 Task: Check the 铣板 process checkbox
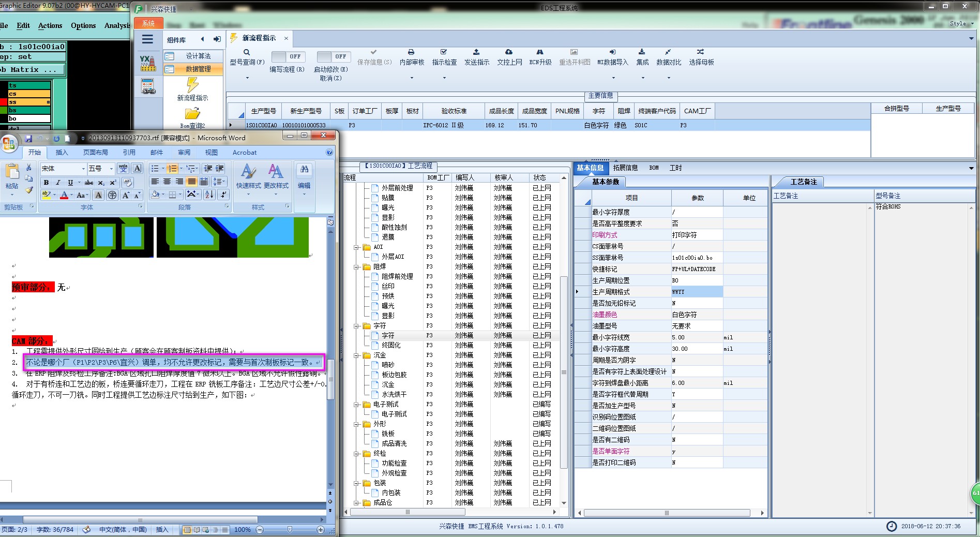tap(375, 434)
